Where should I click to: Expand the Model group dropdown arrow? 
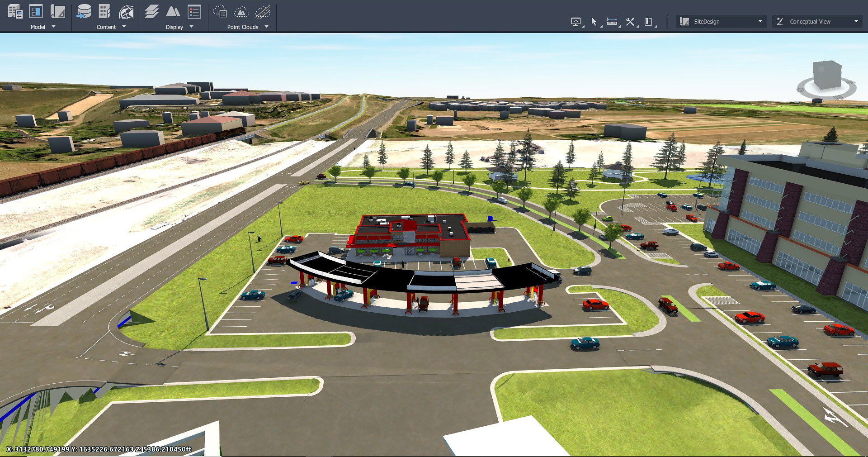pos(54,27)
